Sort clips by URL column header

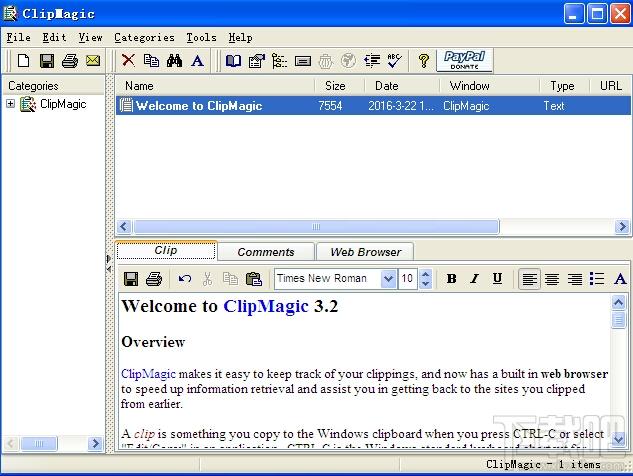tap(611, 86)
